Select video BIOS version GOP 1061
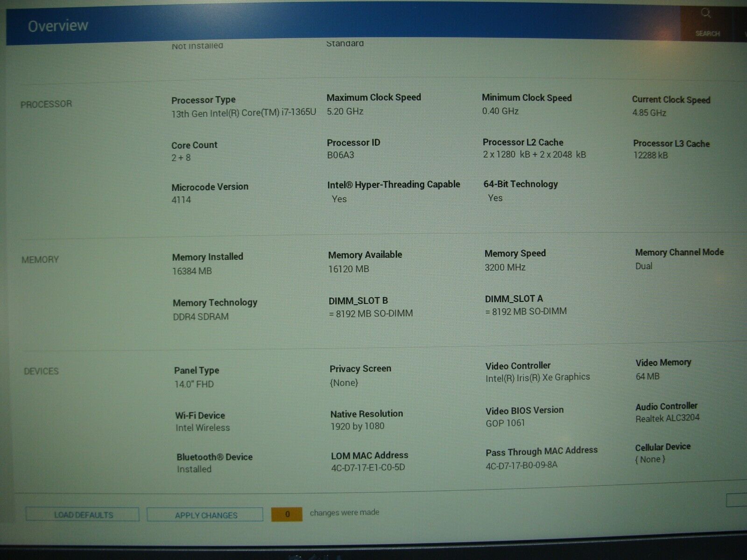Image resolution: width=747 pixels, height=560 pixels. (x=505, y=423)
